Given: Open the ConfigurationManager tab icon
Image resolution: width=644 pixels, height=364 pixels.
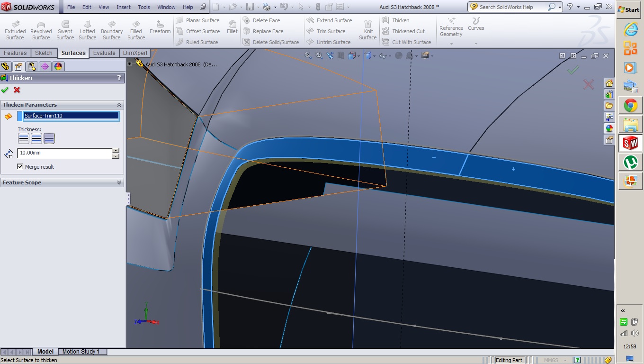Looking at the screenshot, I should click(32, 66).
